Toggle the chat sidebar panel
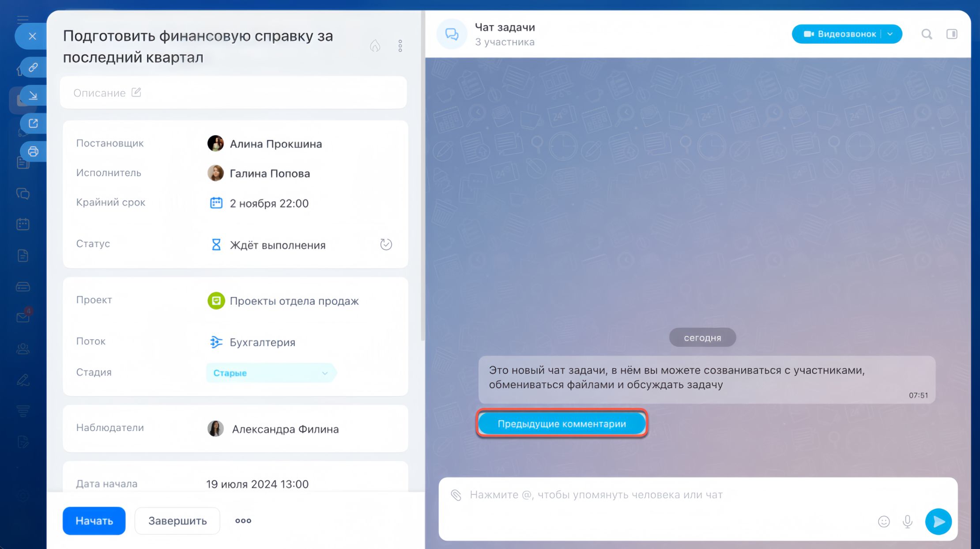This screenshot has width=980, height=549. pos(952,34)
